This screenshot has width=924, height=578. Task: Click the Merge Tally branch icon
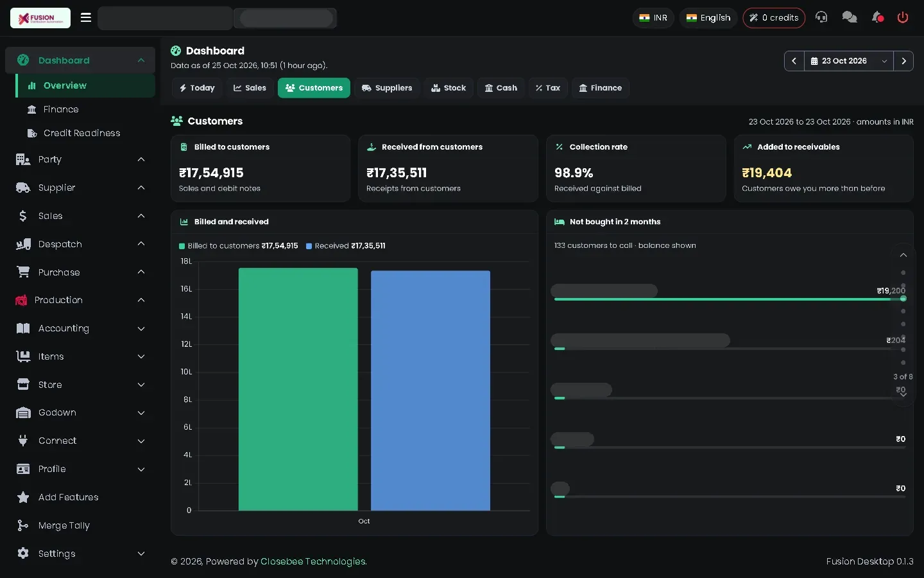(x=23, y=525)
